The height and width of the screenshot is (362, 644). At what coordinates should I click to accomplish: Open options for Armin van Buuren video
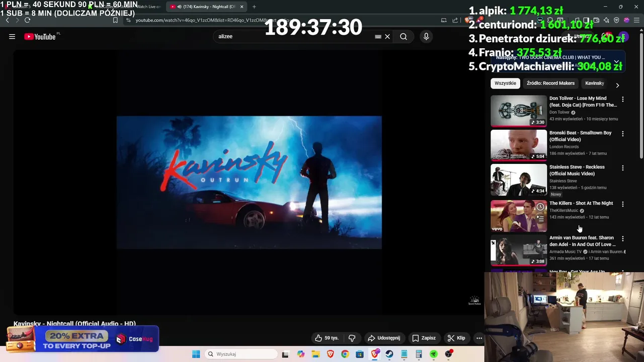tap(623, 239)
